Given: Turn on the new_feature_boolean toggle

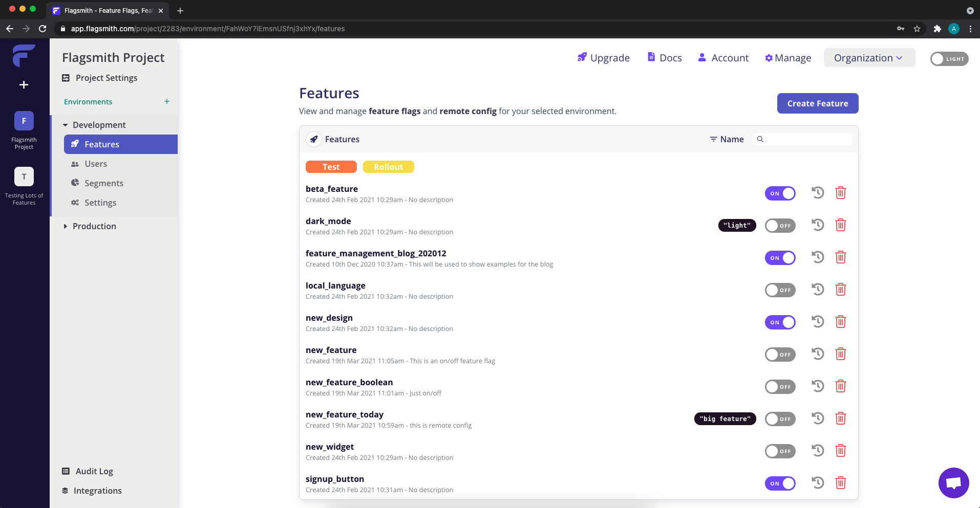Looking at the screenshot, I should tap(780, 387).
